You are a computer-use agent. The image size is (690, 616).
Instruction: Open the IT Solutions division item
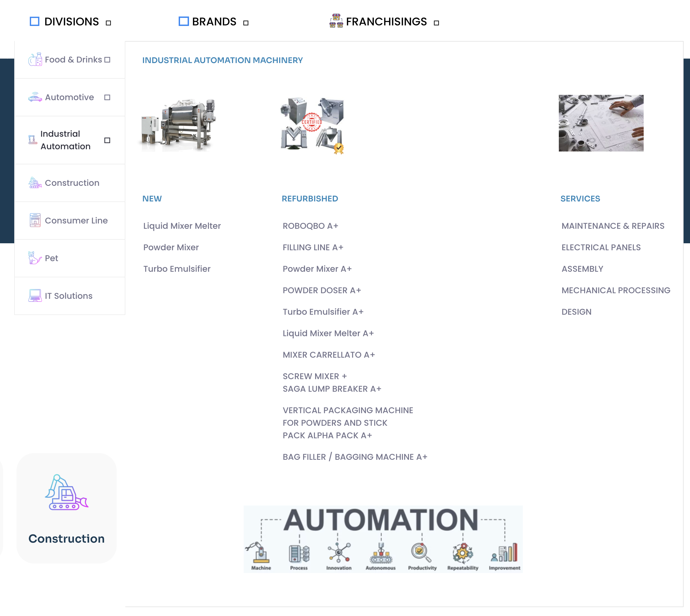tap(68, 296)
